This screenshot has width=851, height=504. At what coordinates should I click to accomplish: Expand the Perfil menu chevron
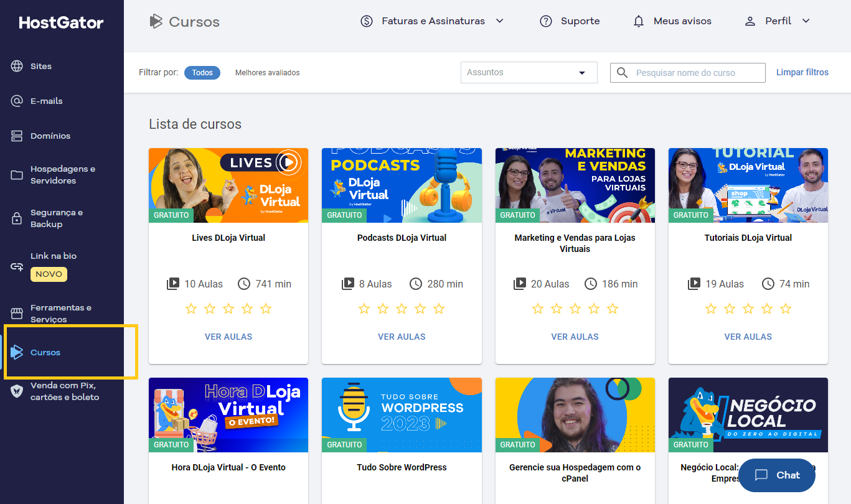[806, 21]
